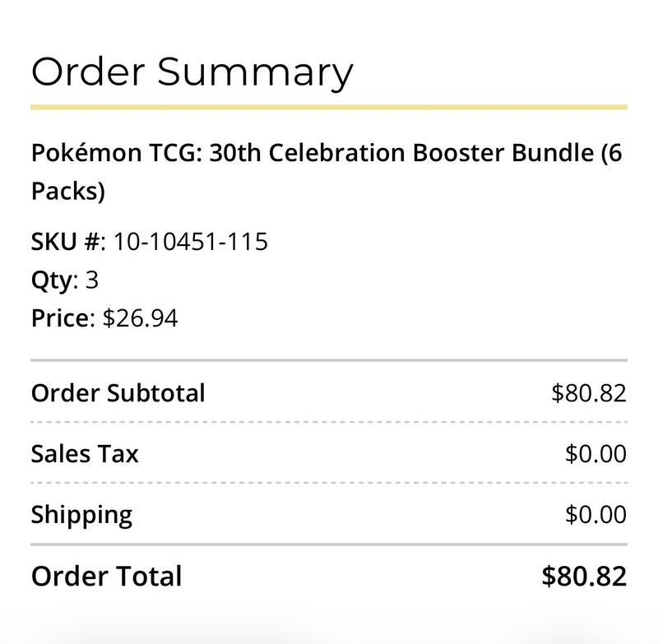Click the gray divider above Order Subtotal
Image resolution: width=658 pixels, height=644 pixels.
[x=329, y=360]
